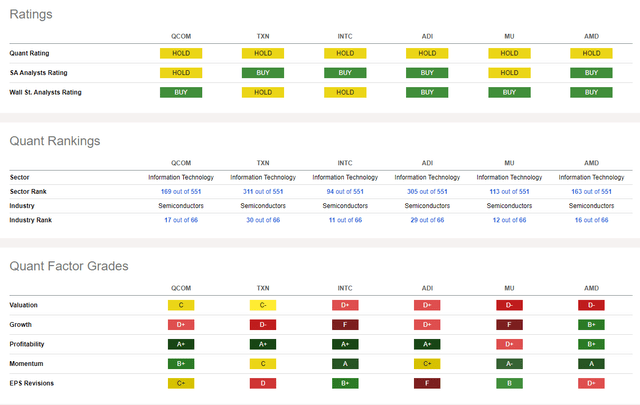
Task: Click the Quant Rankings section heading
Action: click(x=55, y=141)
